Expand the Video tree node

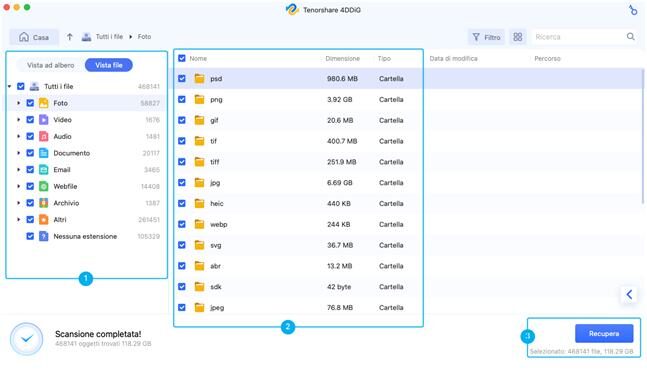(x=19, y=120)
